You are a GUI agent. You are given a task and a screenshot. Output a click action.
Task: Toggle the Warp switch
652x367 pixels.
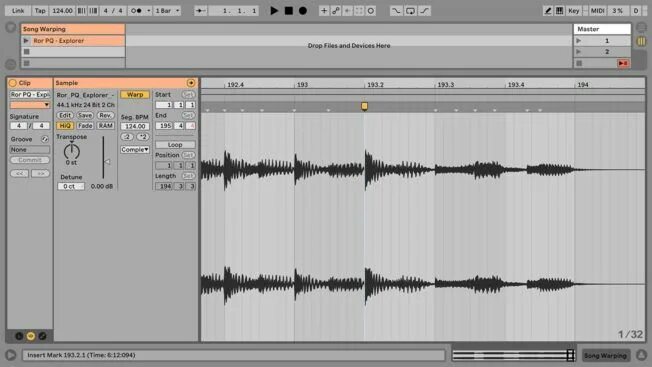coord(135,95)
